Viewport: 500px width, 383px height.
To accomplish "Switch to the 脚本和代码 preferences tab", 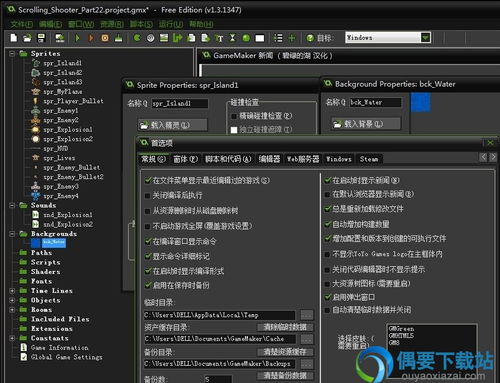I will (x=228, y=159).
